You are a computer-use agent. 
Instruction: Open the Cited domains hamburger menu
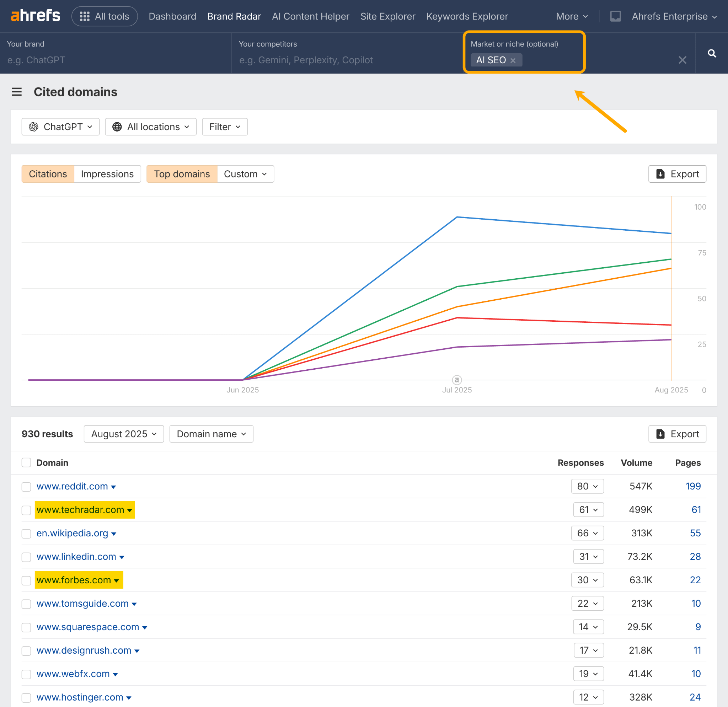pos(17,92)
